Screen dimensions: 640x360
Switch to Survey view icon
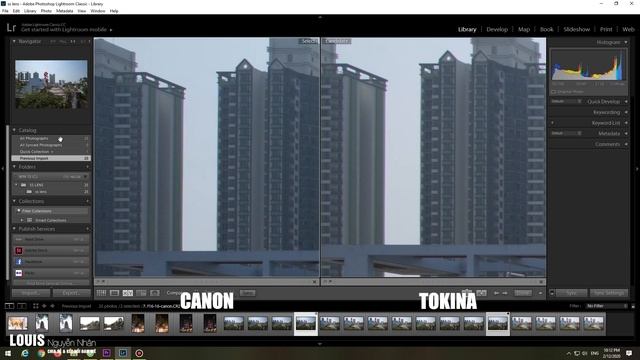point(141,293)
